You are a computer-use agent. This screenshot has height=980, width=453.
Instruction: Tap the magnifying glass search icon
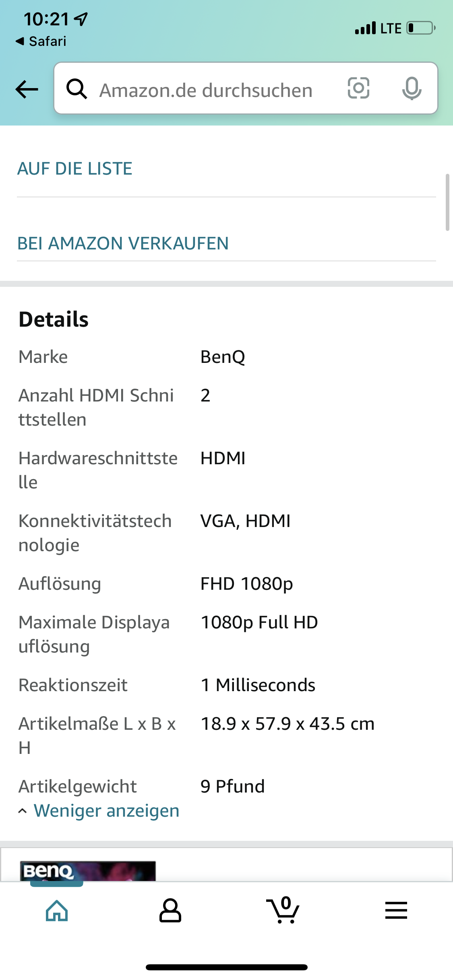tap(77, 89)
